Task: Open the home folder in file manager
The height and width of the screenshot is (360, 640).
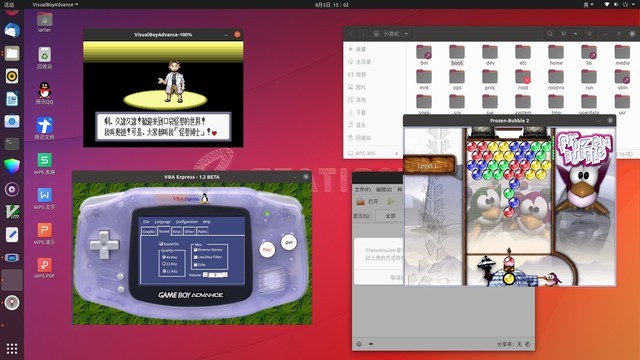Action: tap(556, 55)
